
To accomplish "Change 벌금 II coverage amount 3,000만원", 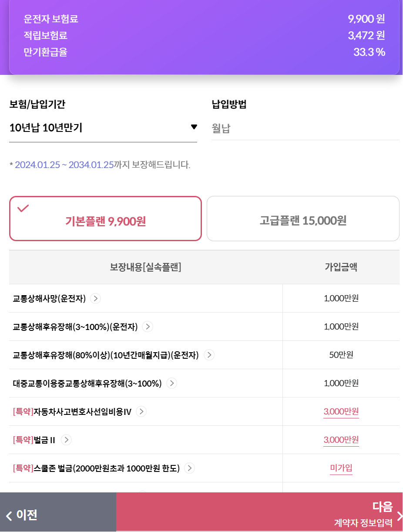I will point(341,440).
